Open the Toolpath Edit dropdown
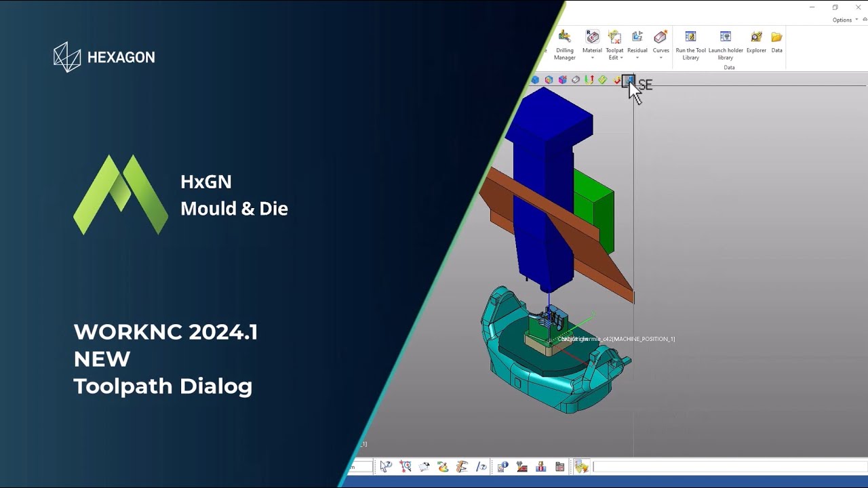The width and height of the screenshot is (868, 488). 614,45
